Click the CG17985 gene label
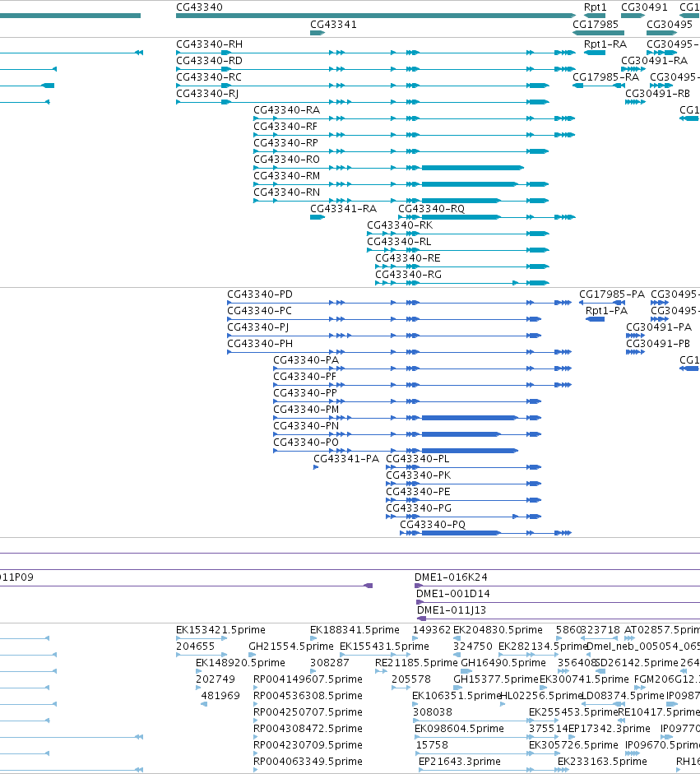Viewport: 700px width, 774px height. click(596, 25)
